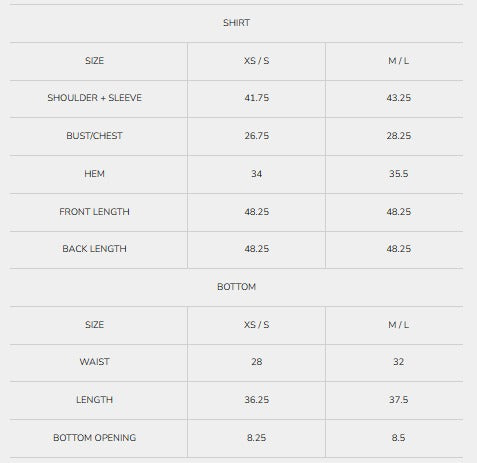The image size is (477, 463).
Task: Select waist value 28
Action: (x=256, y=362)
